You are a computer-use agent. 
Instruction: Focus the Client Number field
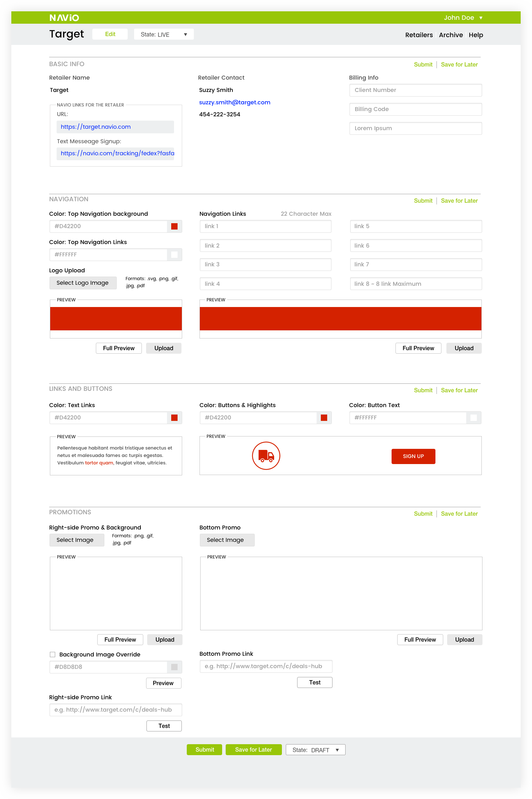coord(416,90)
